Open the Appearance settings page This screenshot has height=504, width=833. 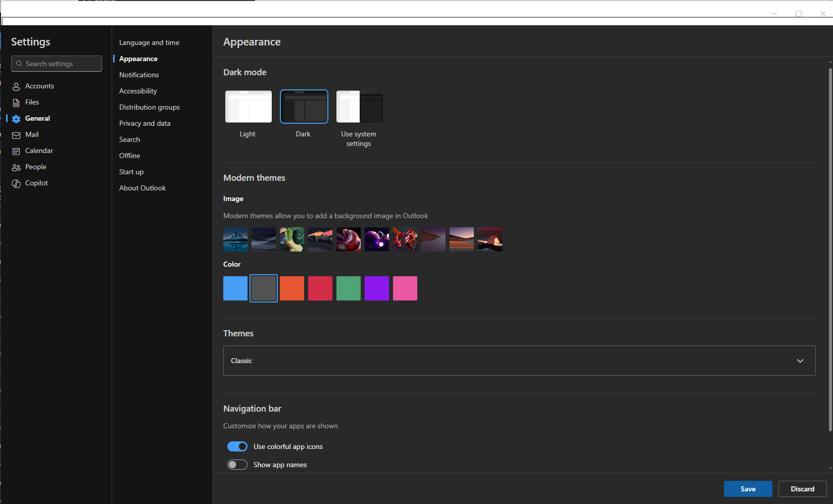[138, 59]
